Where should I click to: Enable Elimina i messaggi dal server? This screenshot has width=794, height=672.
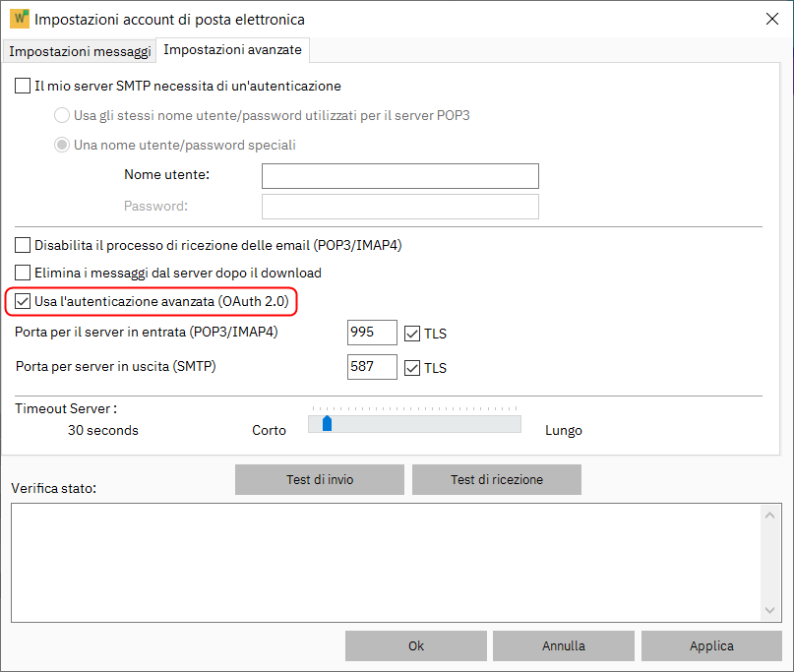[x=23, y=273]
